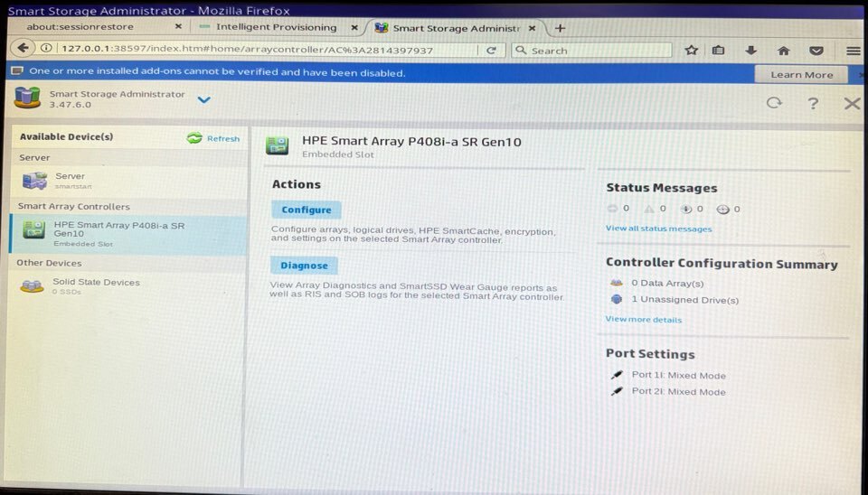
Task: Close the Intelligent Provisioning tab
Action: click(354, 27)
